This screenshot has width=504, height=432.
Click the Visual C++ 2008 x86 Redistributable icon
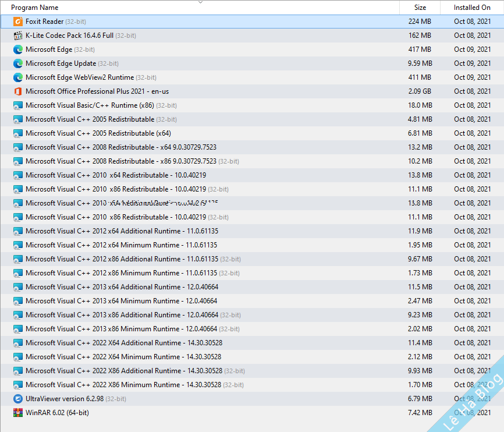coord(18,161)
